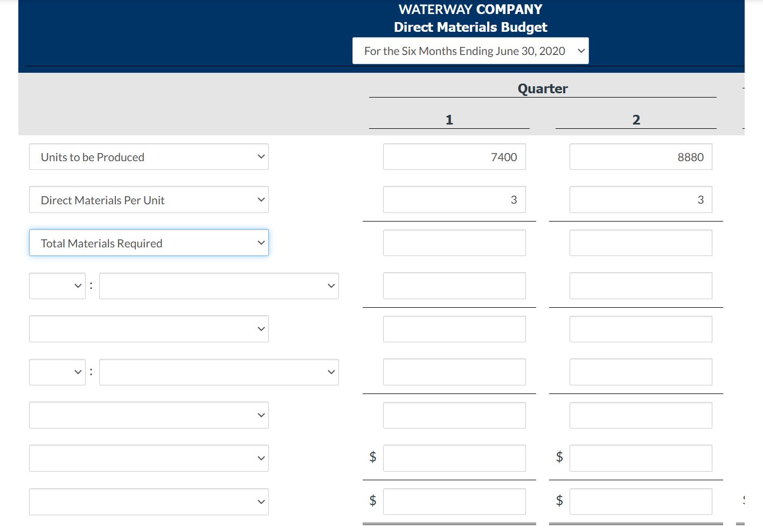Click Quarter 1 Total Materials Required field
This screenshot has height=532, width=763.
pyautogui.click(x=454, y=243)
